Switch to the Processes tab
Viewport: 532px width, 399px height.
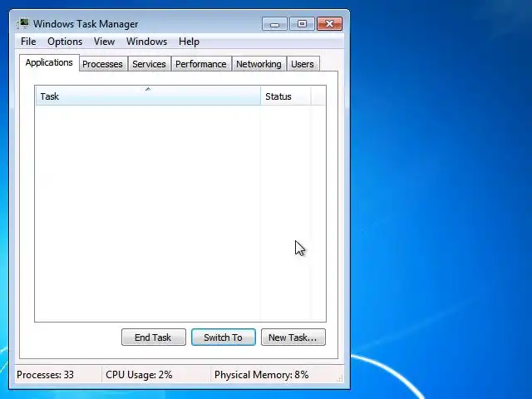pos(102,64)
